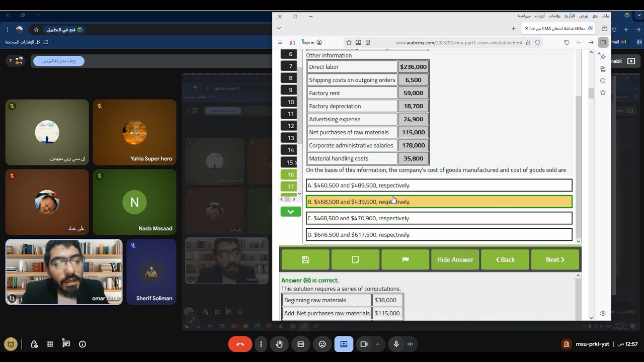Open the Firefox ملف (File) menu

pos(605,16)
